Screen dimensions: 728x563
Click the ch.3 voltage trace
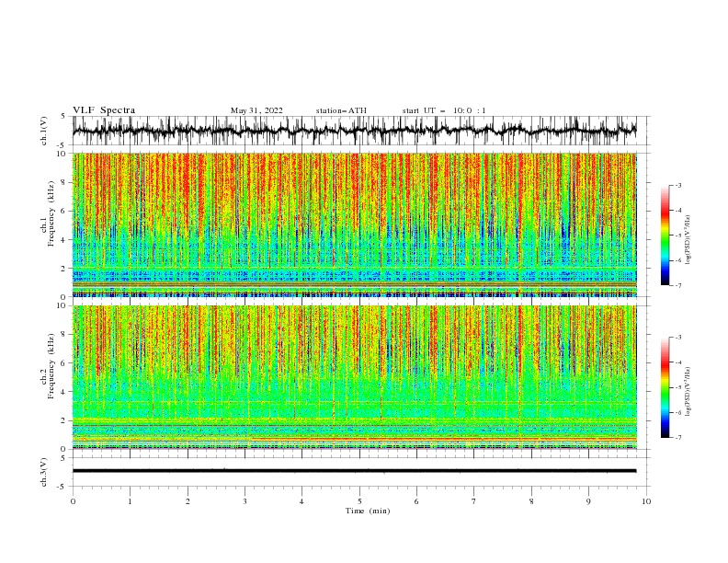pyautogui.click(x=354, y=471)
